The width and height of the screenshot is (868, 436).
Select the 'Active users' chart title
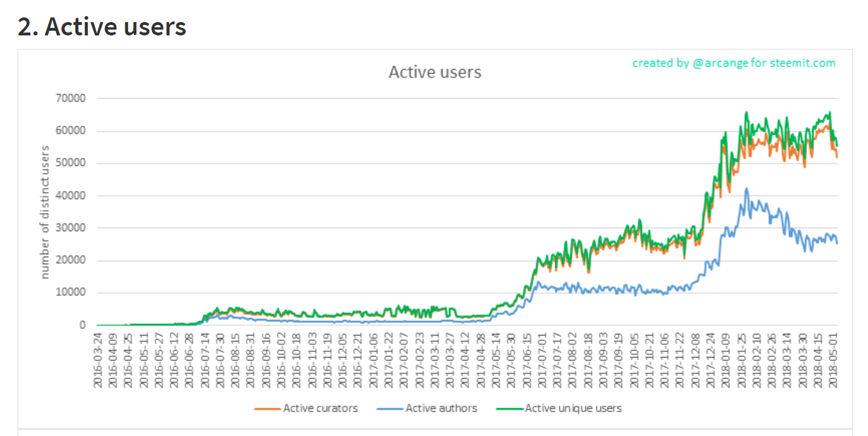435,72
